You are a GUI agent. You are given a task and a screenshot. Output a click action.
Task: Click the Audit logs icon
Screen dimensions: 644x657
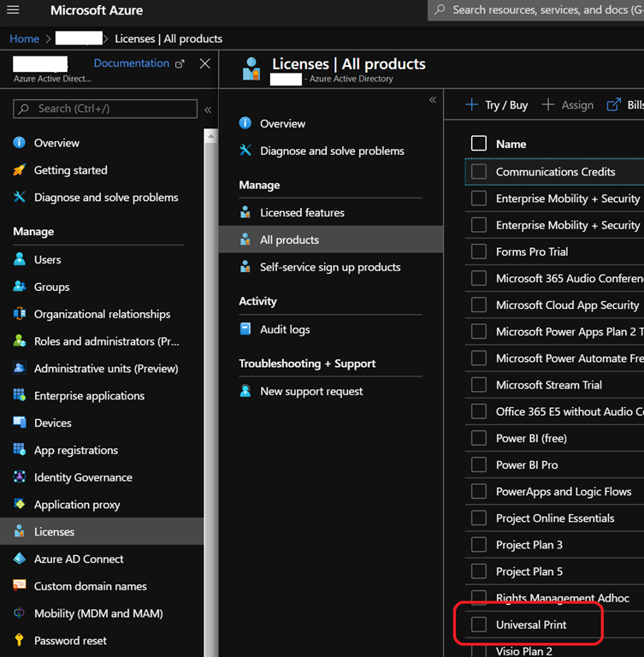245,329
